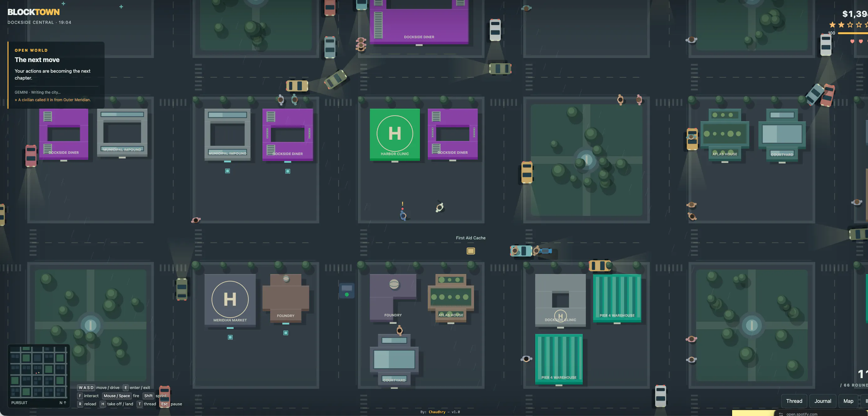The width and height of the screenshot is (868, 416).
Task: Click the PURSUIT minimap
Action: pos(39,376)
